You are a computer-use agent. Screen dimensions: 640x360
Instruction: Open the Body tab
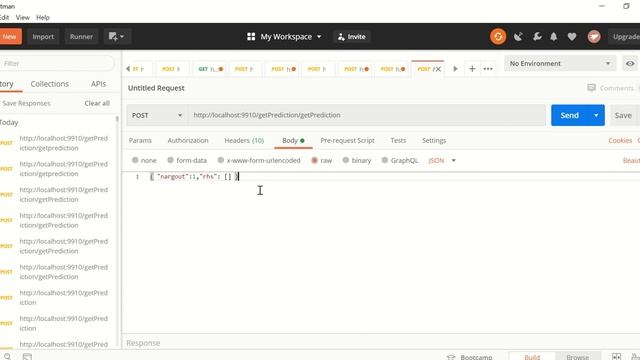[x=293, y=140]
